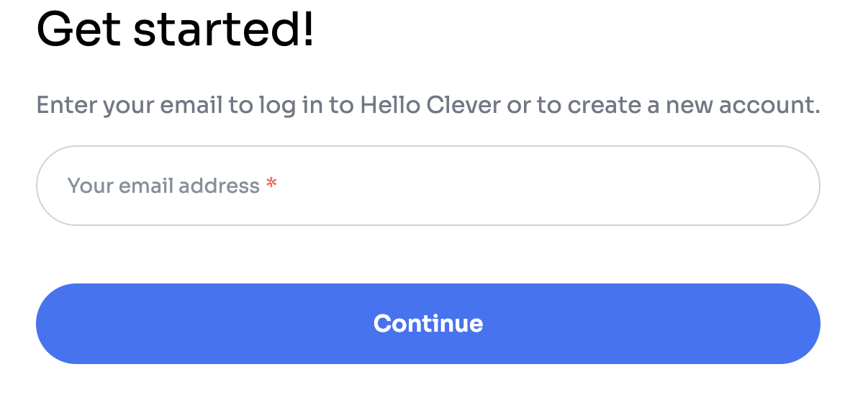The height and width of the screenshot is (395, 868).
Task: Click the "Hello Clever" text in description
Action: click(x=430, y=106)
